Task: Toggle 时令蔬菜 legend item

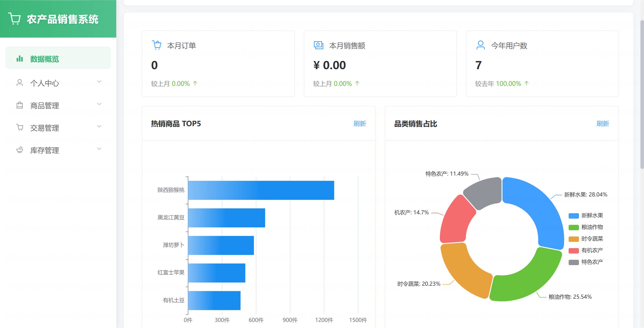Action: coord(586,239)
